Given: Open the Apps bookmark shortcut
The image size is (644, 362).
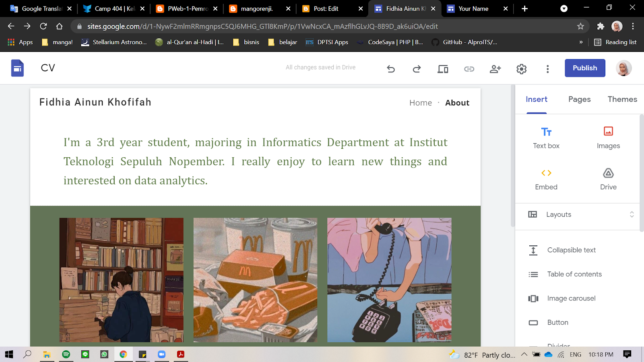Looking at the screenshot, I should 20,42.
